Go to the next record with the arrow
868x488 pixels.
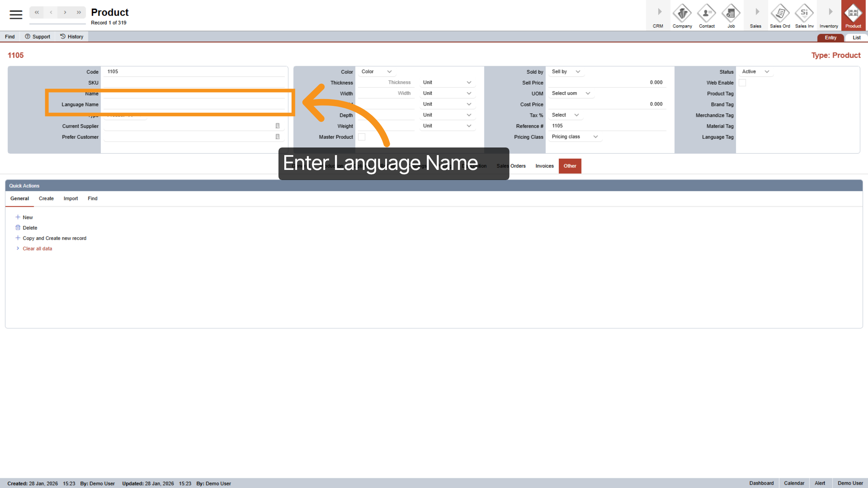point(65,12)
